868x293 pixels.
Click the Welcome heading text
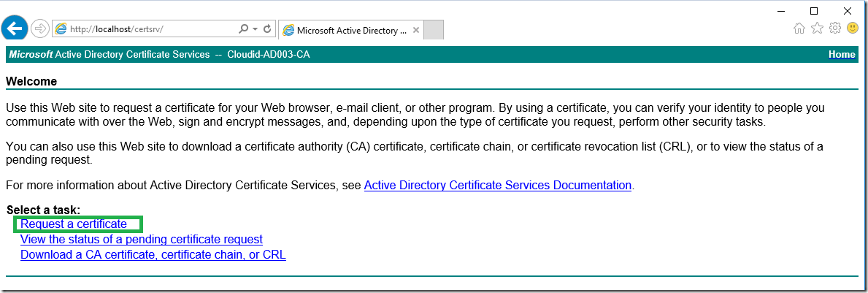[31, 81]
